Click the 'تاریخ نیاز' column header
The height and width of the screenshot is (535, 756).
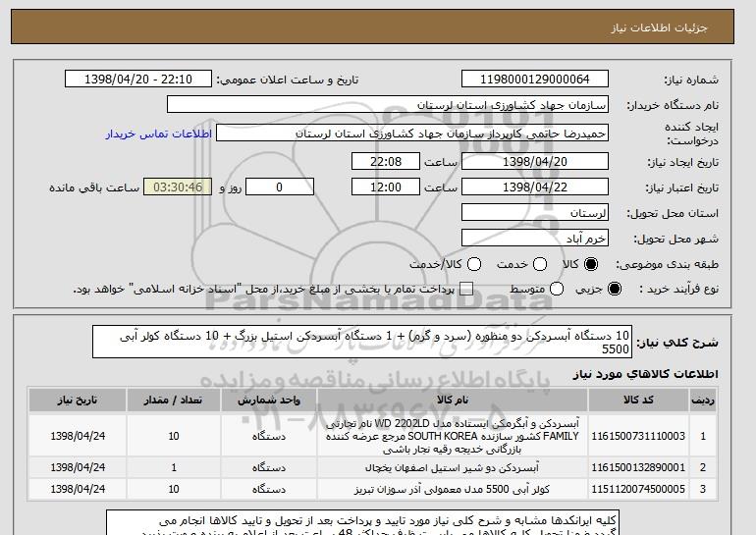click(78, 401)
